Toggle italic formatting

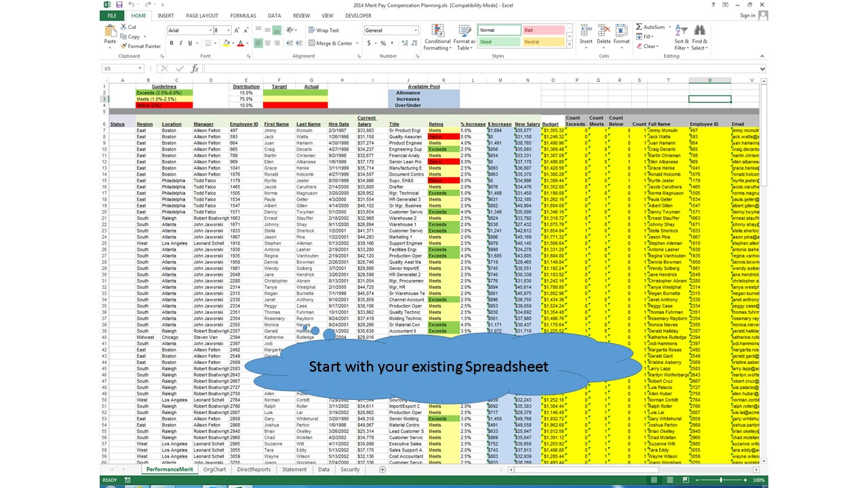point(182,42)
